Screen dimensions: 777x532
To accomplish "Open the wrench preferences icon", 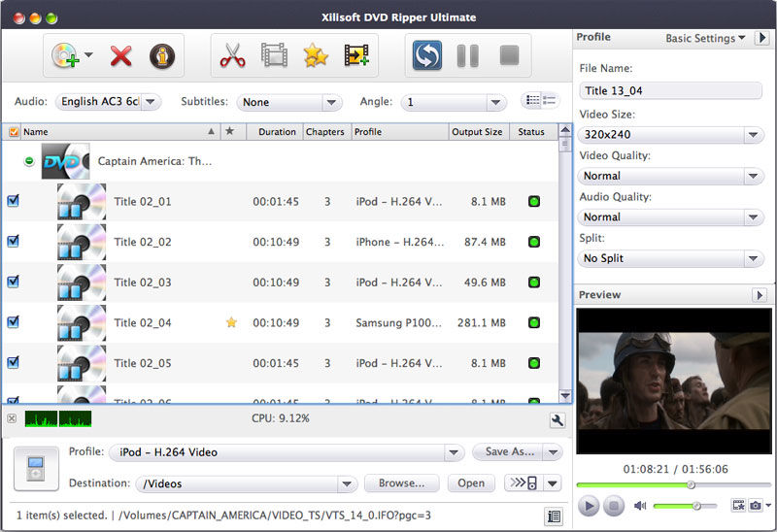I will tap(557, 420).
